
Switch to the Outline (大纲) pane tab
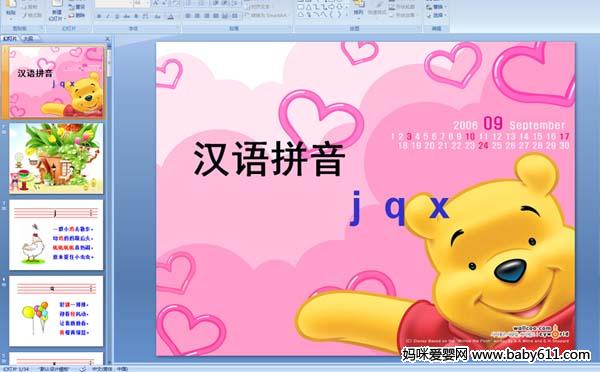click(28, 38)
